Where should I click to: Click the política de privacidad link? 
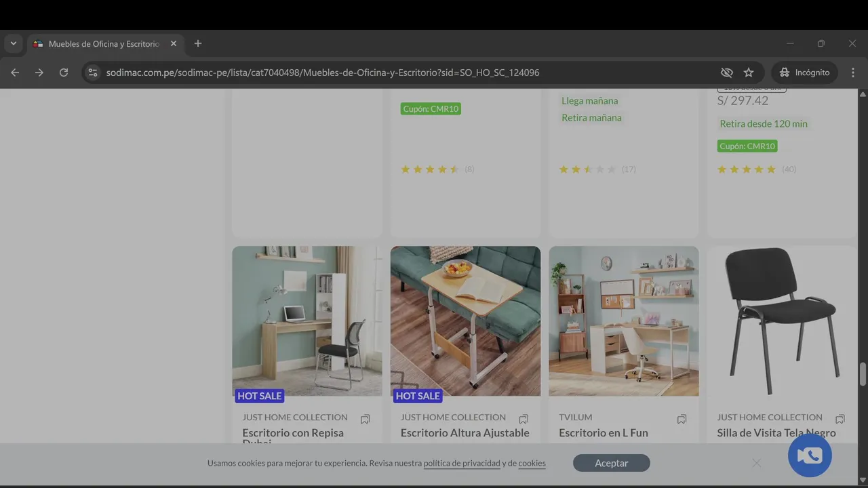point(462,464)
